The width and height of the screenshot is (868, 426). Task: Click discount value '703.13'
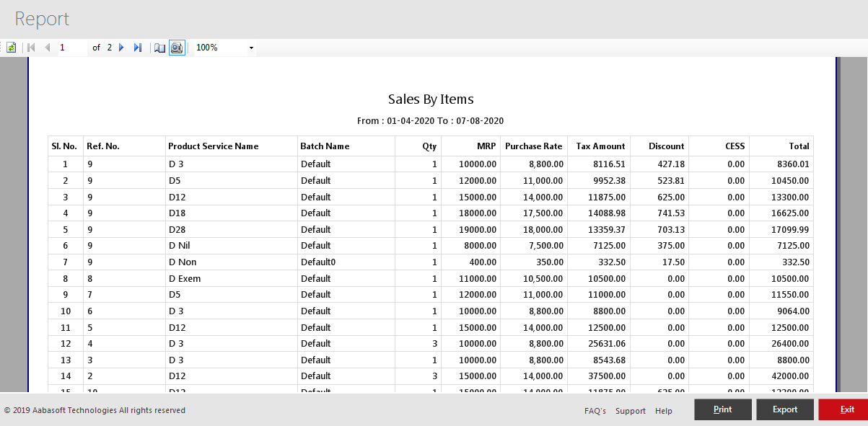(x=671, y=230)
